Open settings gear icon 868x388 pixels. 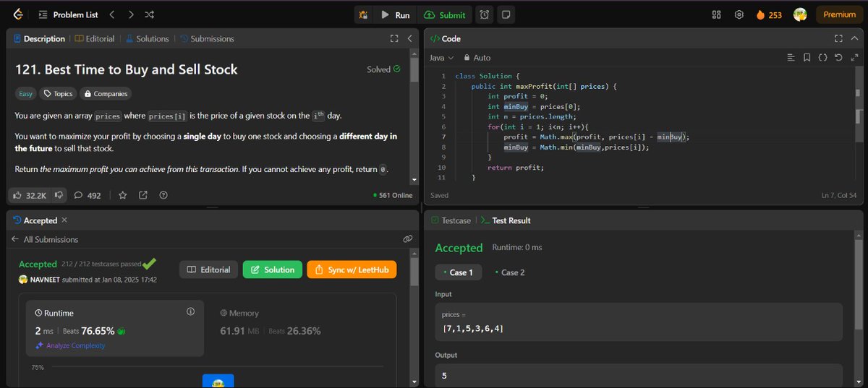(x=739, y=14)
